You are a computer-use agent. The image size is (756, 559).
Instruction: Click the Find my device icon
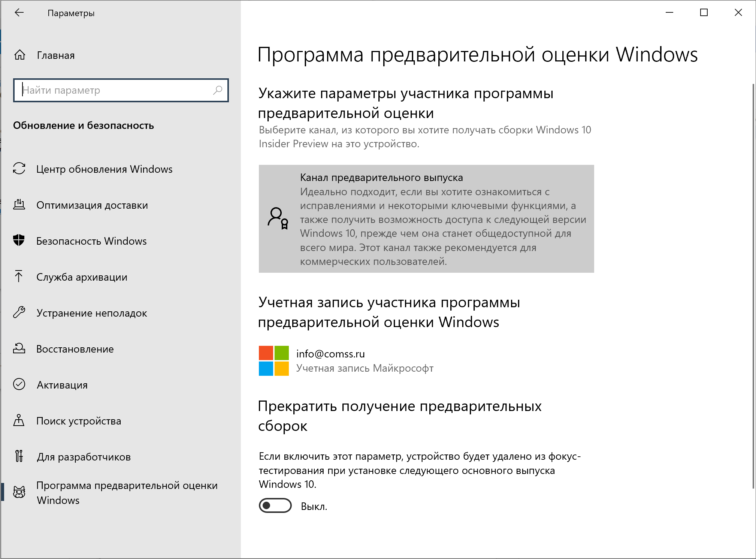coord(19,420)
